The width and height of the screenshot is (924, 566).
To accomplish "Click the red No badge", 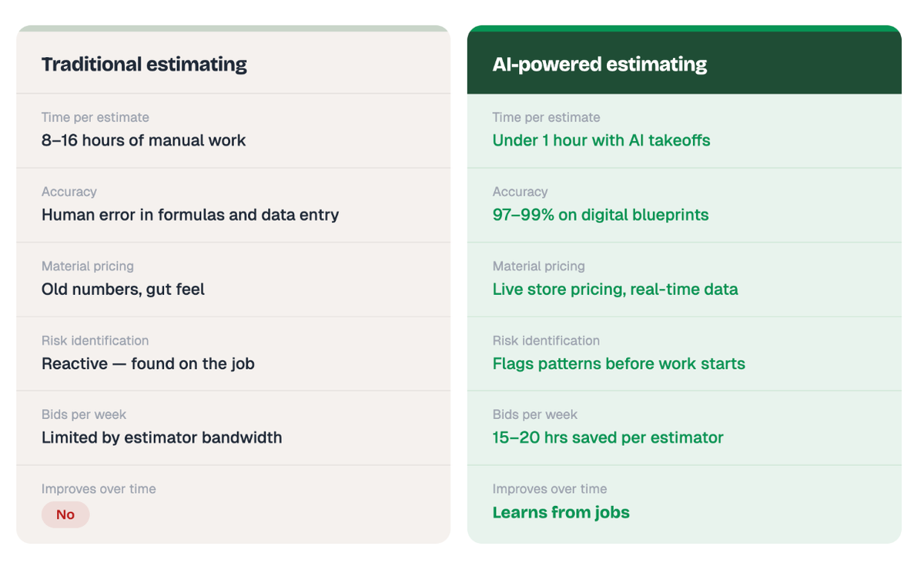I will [65, 514].
